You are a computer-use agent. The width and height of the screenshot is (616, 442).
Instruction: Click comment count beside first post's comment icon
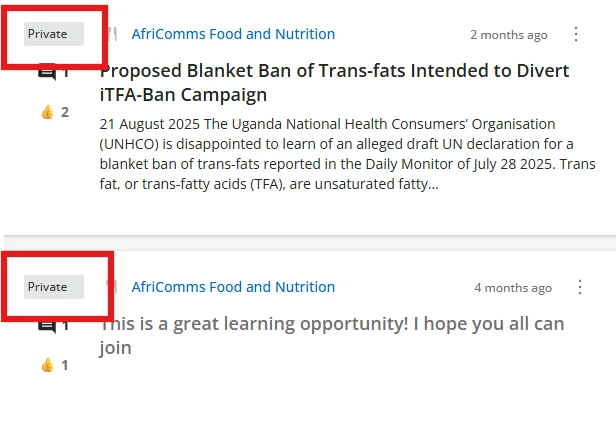[66, 73]
